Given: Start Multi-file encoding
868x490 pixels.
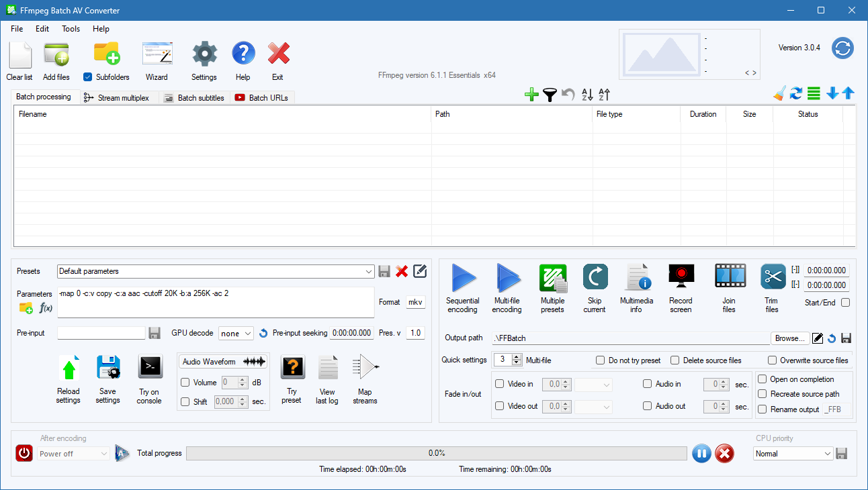Looking at the screenshot, I should 507,278.
